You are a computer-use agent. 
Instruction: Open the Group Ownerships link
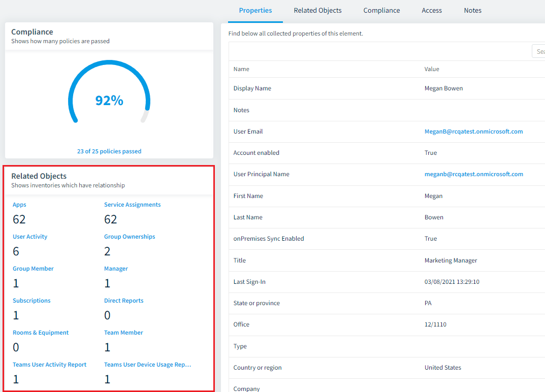click(130, 237)
